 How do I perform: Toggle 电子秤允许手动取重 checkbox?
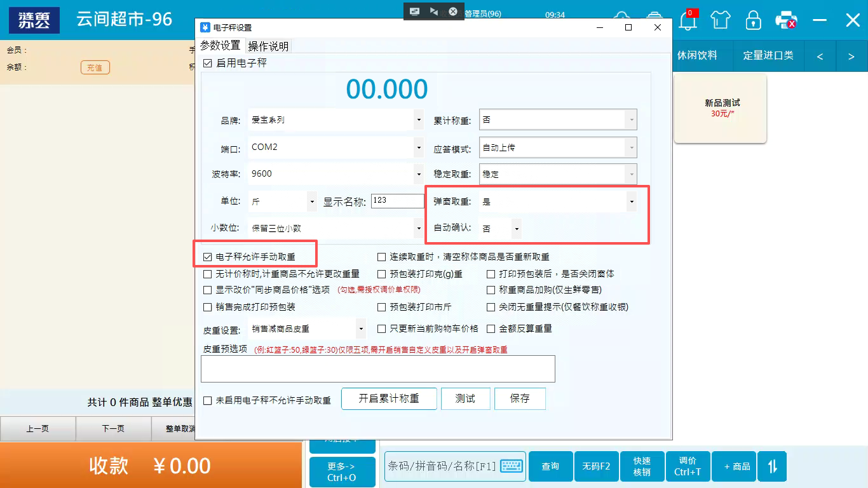[208, 257]
